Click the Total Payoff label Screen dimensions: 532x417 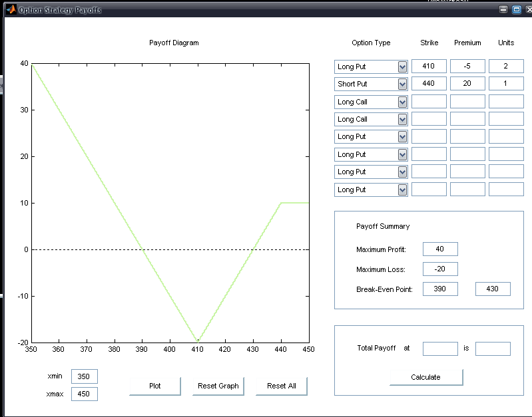pyautogui.click(x=376, y=348)
